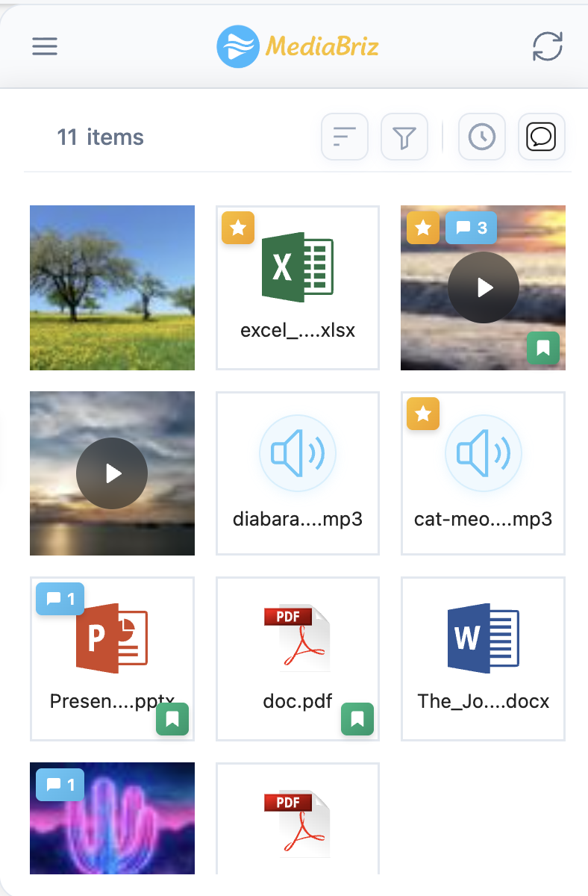Play the cloudy sky video
Image resolution: width=588 pixels, height=896 pixels.
pyautogui.click(x=112, y=473)
